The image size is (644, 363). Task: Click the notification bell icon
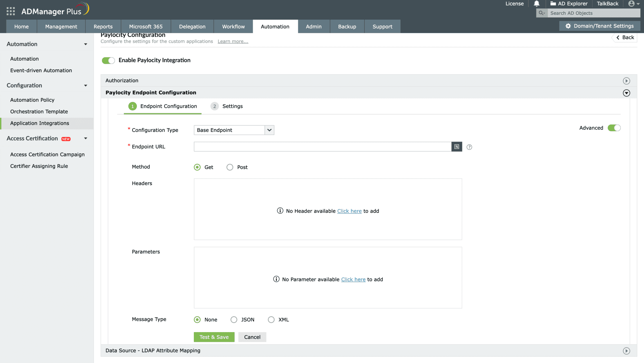coord(536,4)
